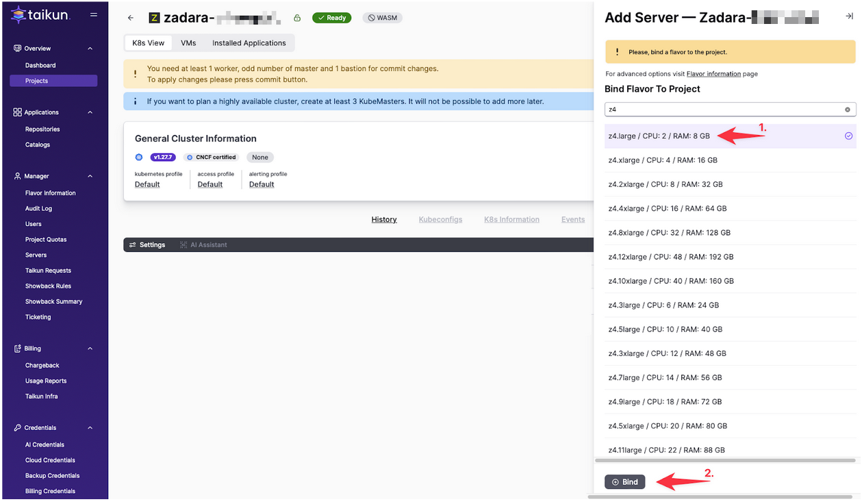Image resolution: width=862 pixels, height=504 pixels.
Task: Select flavor z4.xlarge CPU 4 RAM 16 GB
Action: coord(731,160)
